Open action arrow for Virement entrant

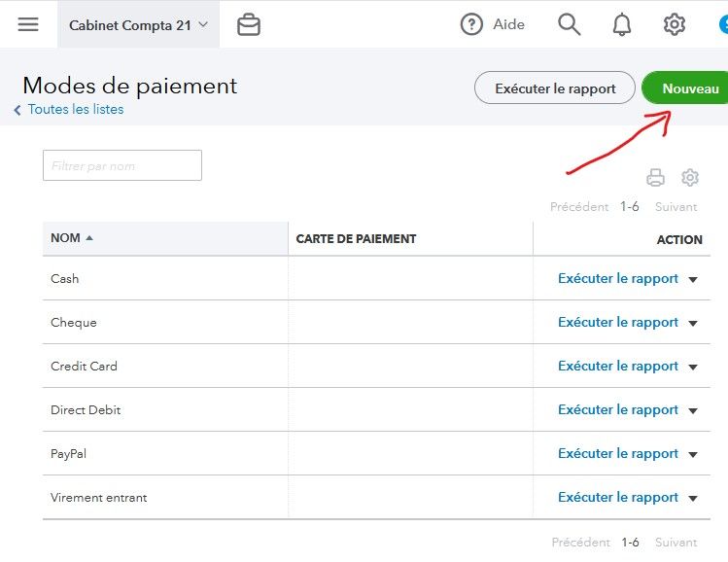click(693, 499)
